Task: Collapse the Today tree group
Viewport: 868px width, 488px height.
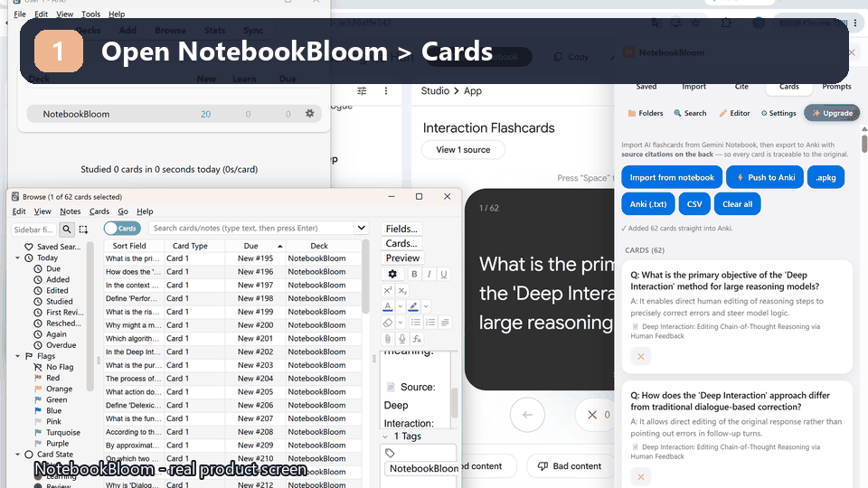Action: pos(18,258)
